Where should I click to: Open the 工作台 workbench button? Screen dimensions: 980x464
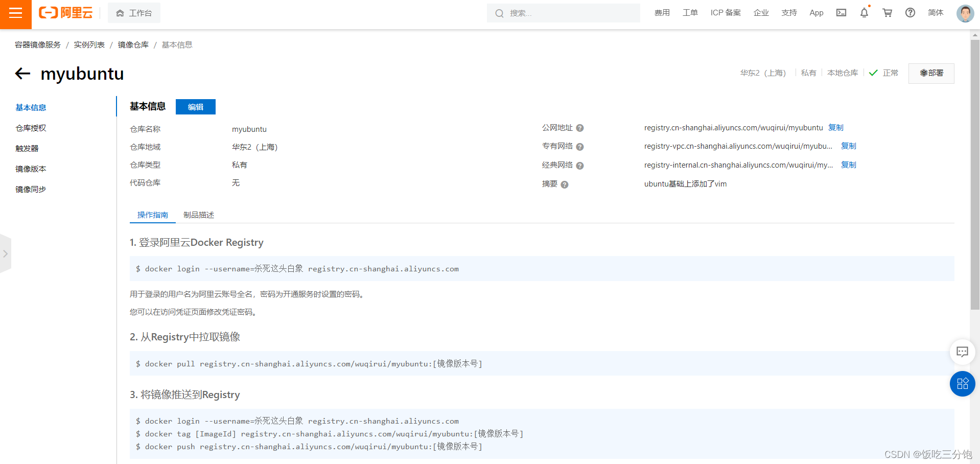pos(134,13)
